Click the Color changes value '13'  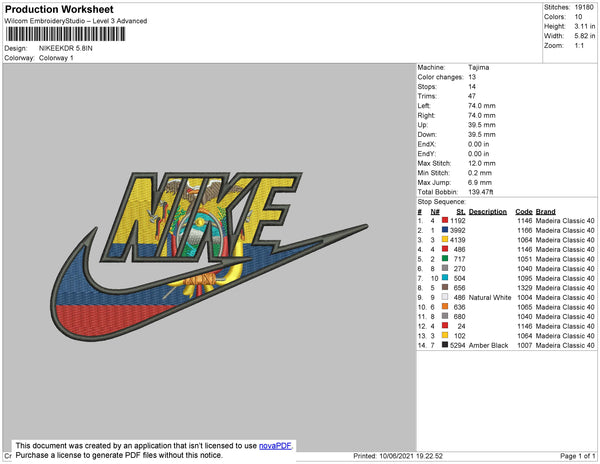point(472,77)
